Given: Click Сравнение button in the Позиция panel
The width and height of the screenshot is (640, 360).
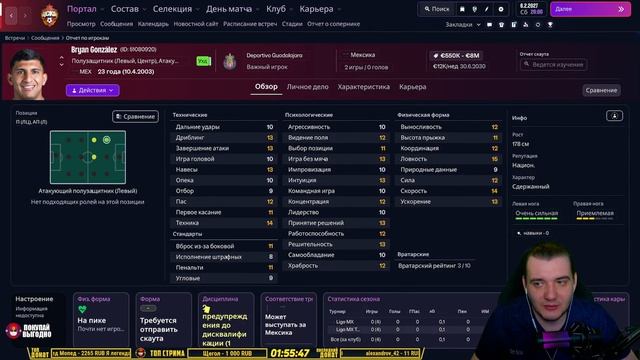Looking at the screenshot, I should [x=136, y=116].
